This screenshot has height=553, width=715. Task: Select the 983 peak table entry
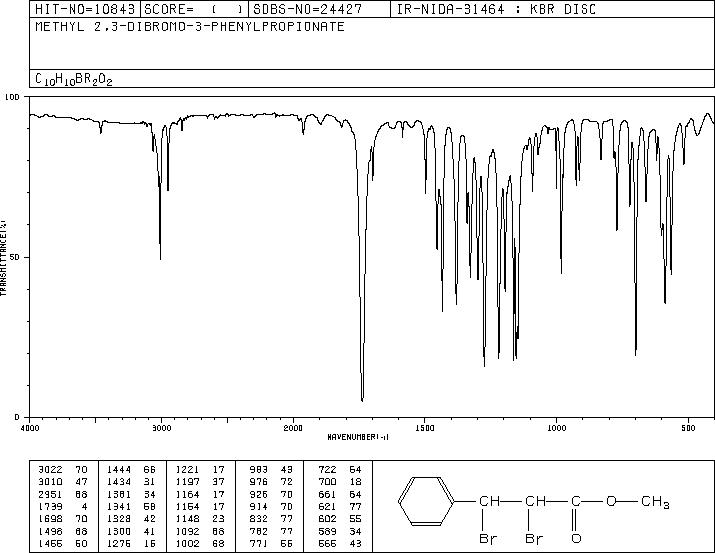(x=271, y=469)
